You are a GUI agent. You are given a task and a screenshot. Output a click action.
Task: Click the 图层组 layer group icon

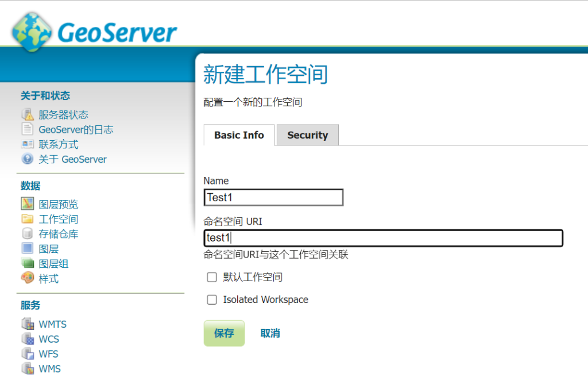tap(28, 264)
